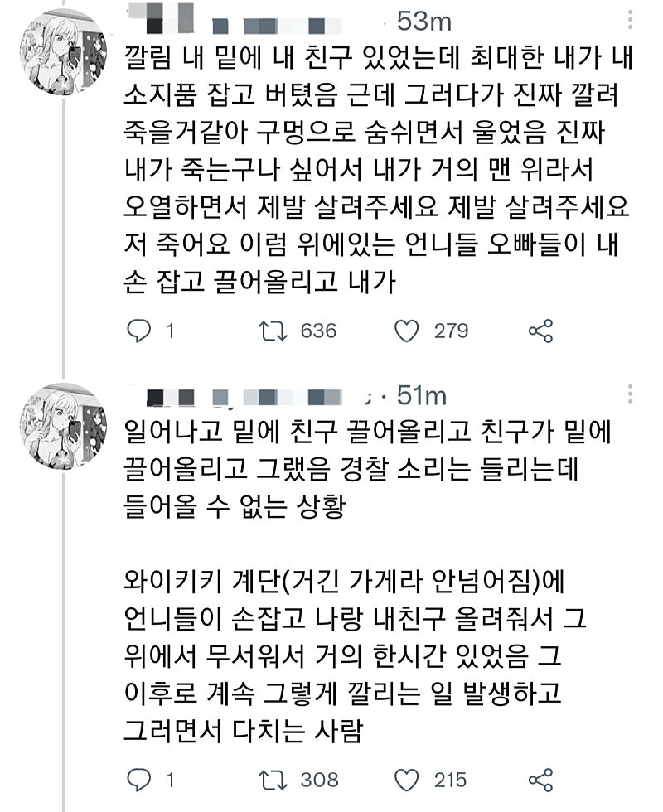Share the tweet posted 51m ago
Viewport: 663px width, 812px height.
coord(540,780)
